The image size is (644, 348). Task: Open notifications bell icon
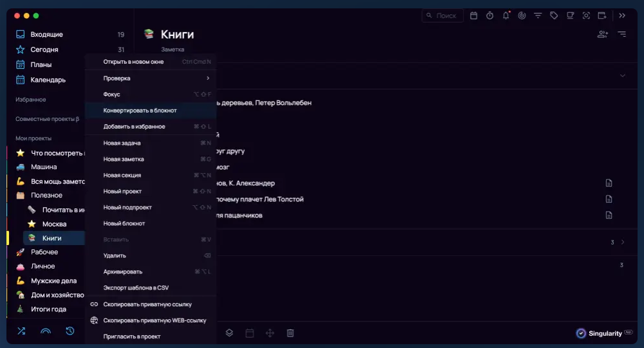[x=506, y=15]
